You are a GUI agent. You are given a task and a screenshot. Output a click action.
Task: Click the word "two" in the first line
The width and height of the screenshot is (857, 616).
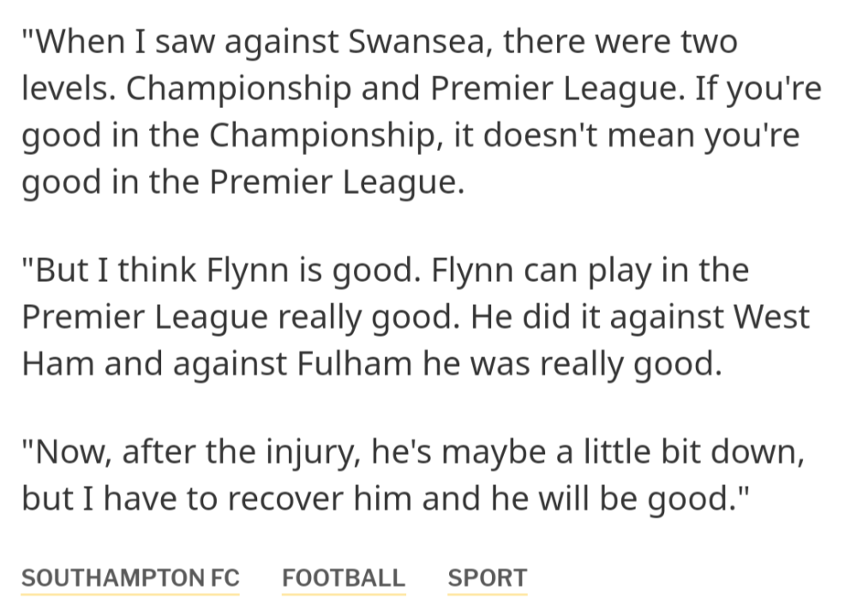[708, 42]
